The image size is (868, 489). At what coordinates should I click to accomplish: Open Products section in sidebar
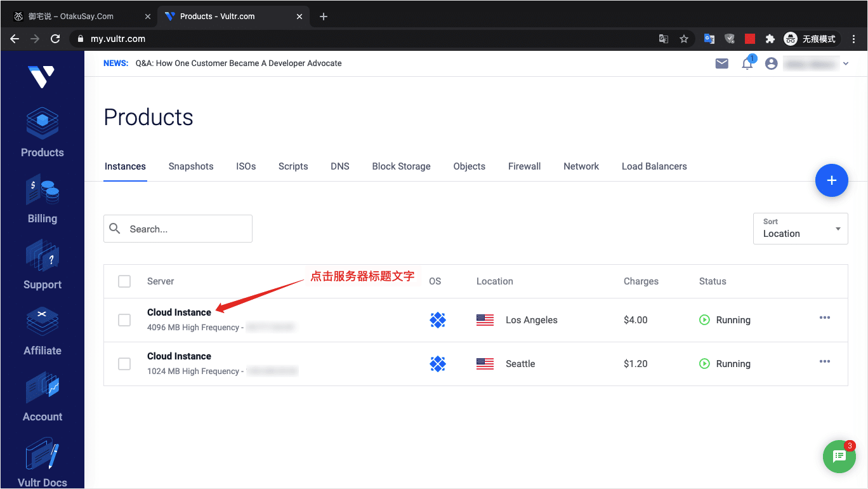(x=43, y=133)
